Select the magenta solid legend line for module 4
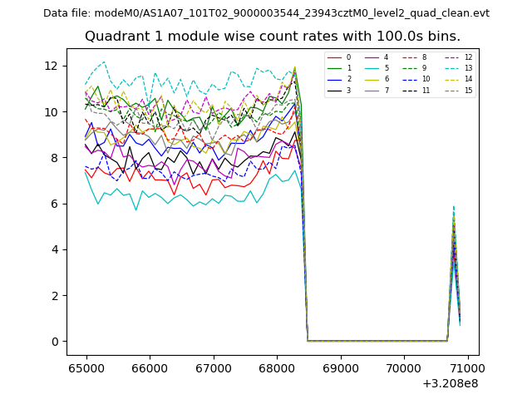The image size is (532, 399). 373,57
